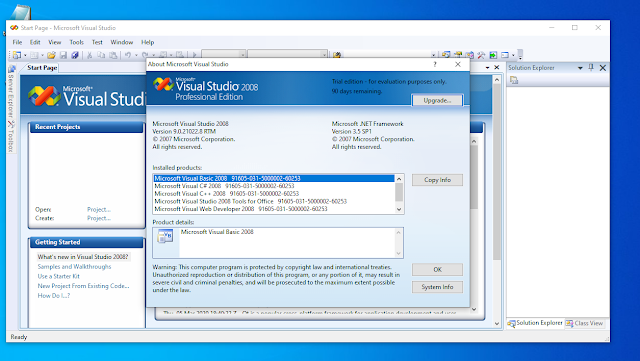Click the Undo arrow icon
The height and width of the screenshot is (361, 640).
[x=128, y=55]
